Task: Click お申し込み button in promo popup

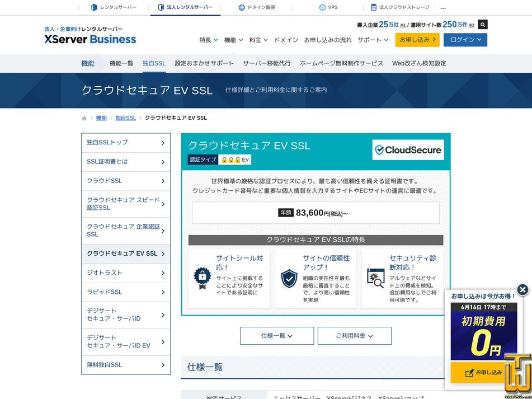Action: [x=484, y=372]
